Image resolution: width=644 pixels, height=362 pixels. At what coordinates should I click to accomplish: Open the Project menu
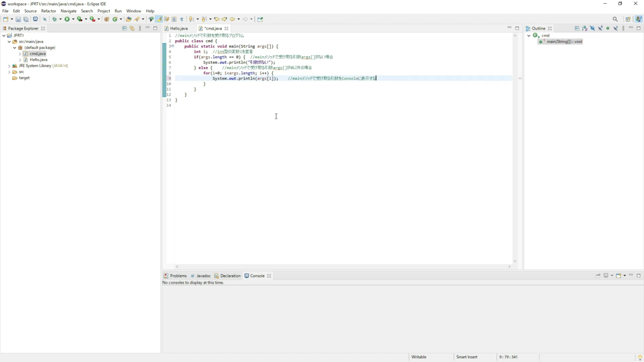tap(104, 11)
